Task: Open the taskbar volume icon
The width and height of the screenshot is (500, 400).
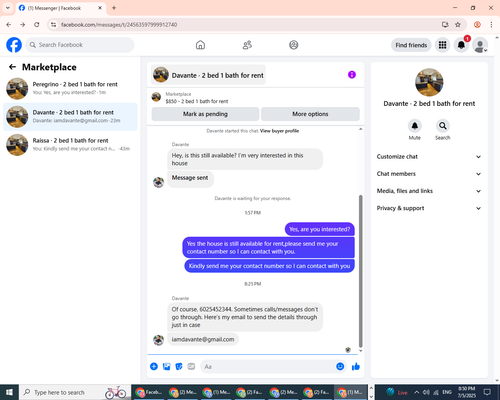Action: (x=426, y=392)
